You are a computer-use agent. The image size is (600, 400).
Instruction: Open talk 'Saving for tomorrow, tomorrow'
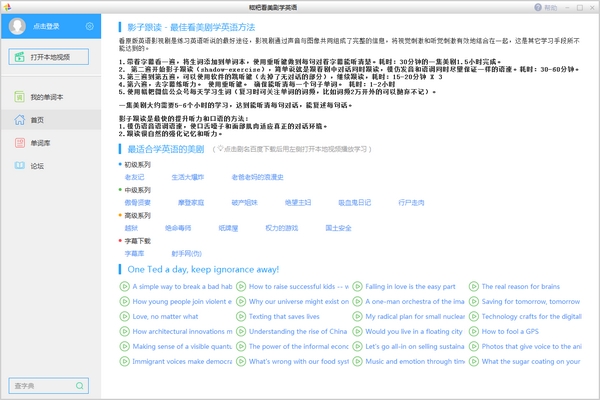tap(531, 302)
